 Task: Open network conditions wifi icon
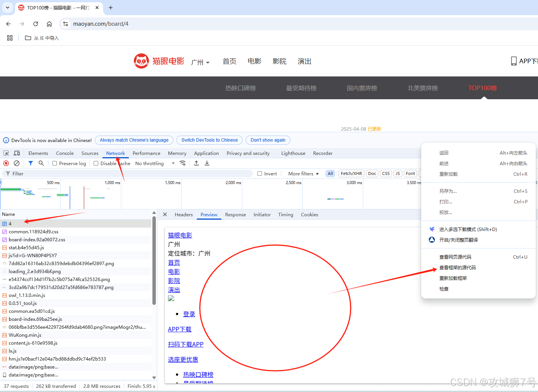[182, 163]
